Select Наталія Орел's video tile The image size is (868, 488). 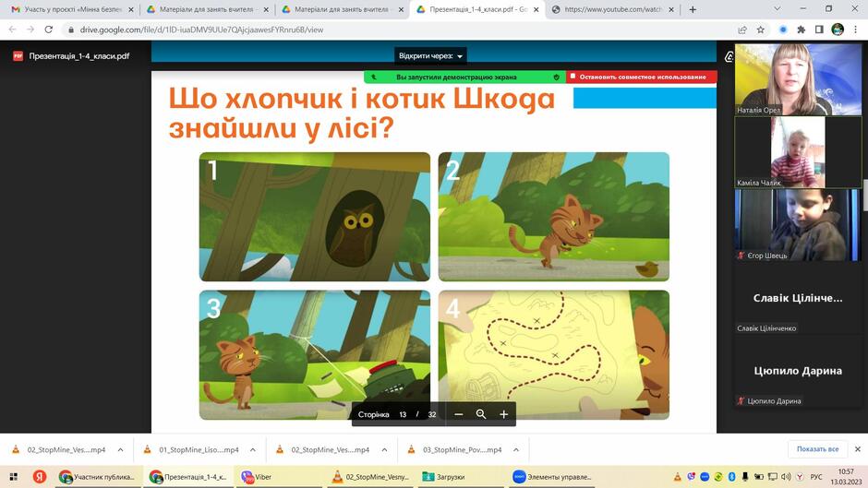coord(798,79)
